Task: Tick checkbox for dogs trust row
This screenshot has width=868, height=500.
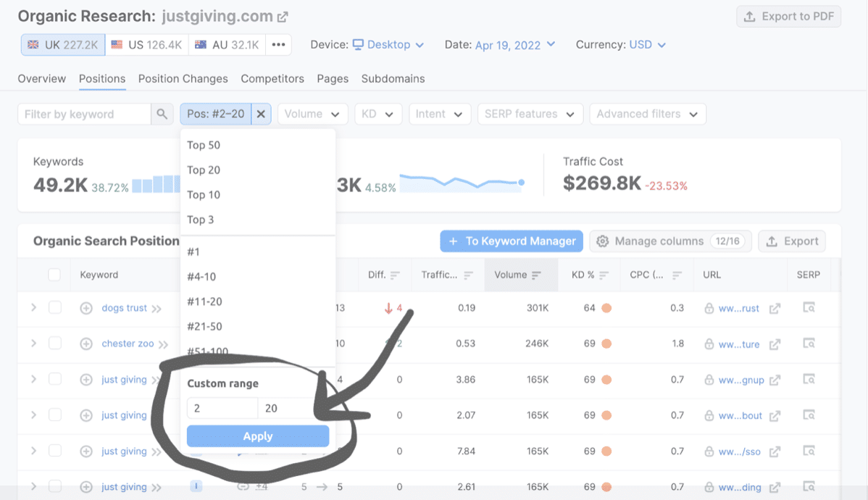Action: pos(55,307)
